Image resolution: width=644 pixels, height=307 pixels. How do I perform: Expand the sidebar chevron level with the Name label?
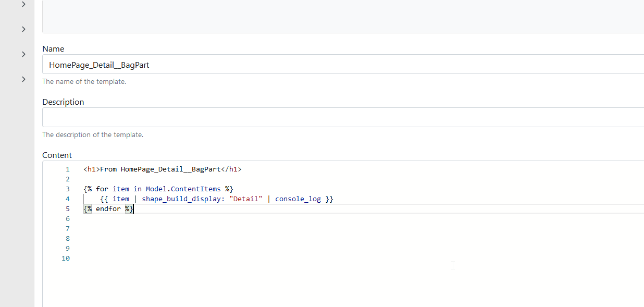tap(23, 54)
